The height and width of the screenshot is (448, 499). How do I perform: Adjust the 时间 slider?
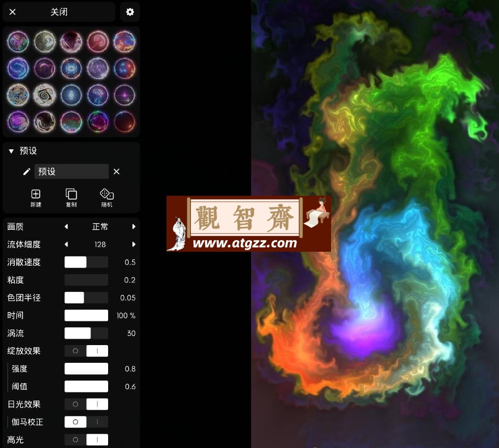[x=86, y=315]
